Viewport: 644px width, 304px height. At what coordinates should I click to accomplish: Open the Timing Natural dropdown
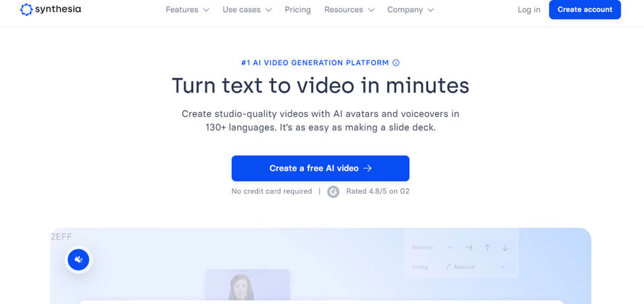point(476,267)
